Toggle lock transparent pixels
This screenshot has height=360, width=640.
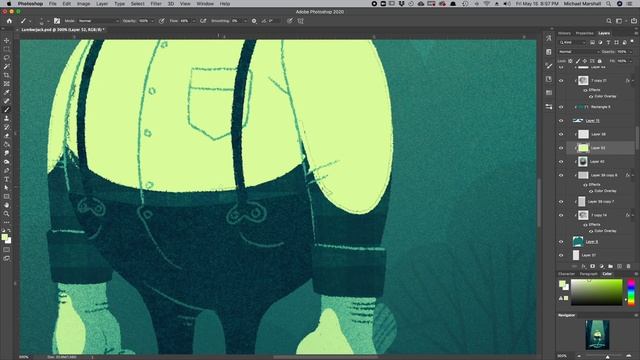pos(571,61)
